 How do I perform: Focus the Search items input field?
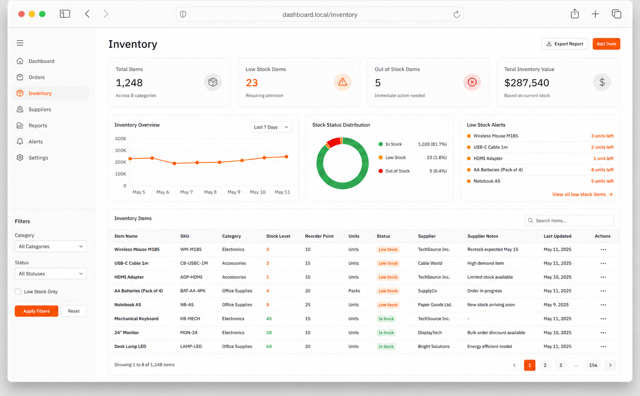click(569, 220)
